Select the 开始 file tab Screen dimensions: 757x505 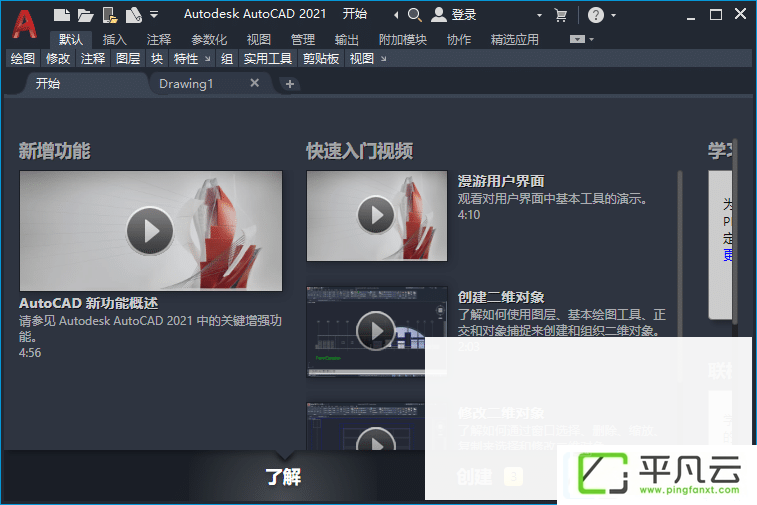tap(84, 84)
